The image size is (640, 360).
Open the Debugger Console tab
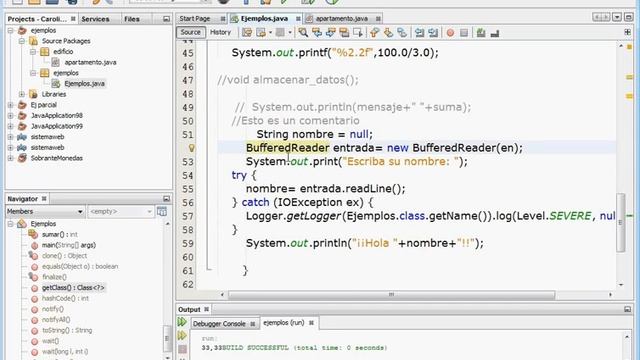click(x=219, y=324)
